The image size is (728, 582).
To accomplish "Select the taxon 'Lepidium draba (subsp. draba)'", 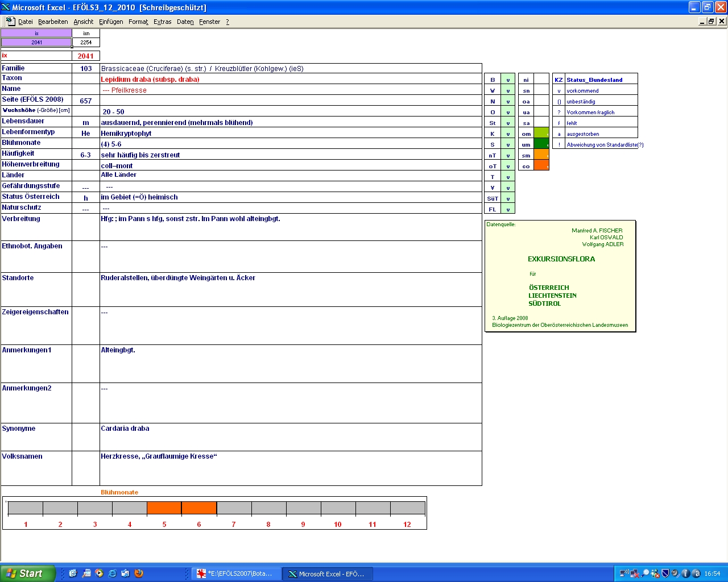I will pos(150,80).
